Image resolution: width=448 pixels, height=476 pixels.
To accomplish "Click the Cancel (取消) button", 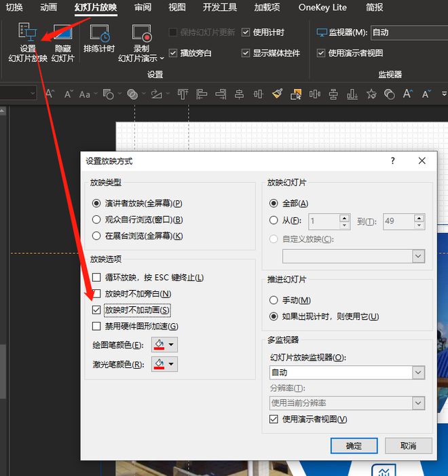I will coord(408,445).
